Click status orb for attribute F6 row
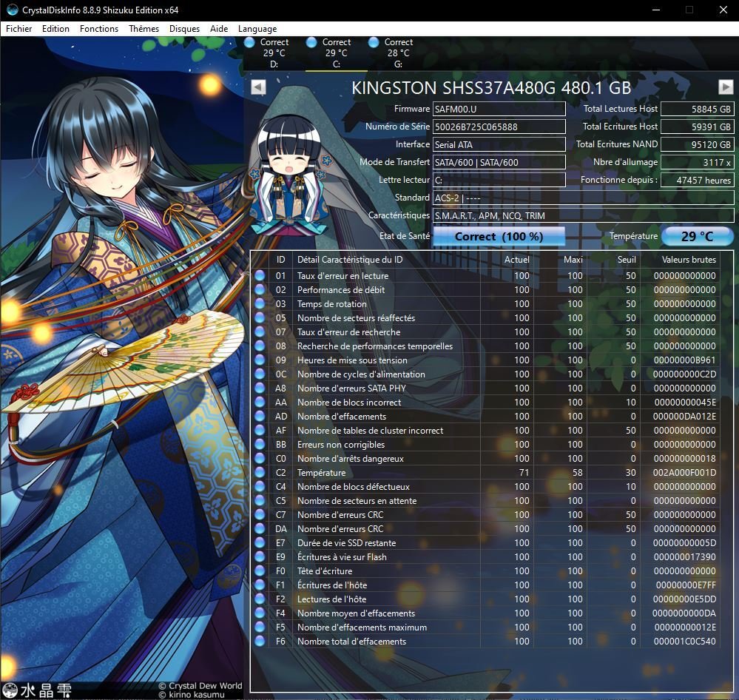The height and width of the screenshot is (700, 739). tap(260, 641)
